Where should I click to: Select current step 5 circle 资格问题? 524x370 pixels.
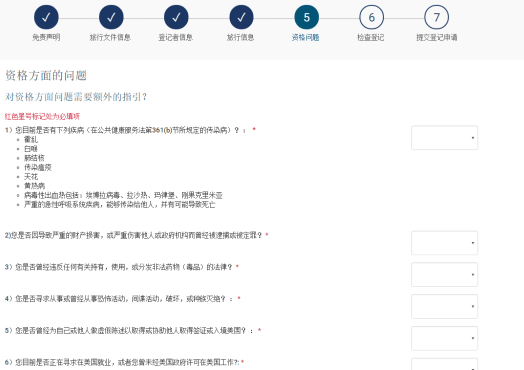[306, 17]
